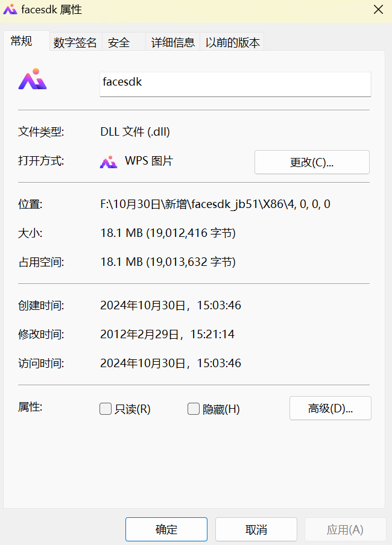This screenshot has height=545, width=392.
Task: Click the 应用(A) button
Action: coord(345,529)
